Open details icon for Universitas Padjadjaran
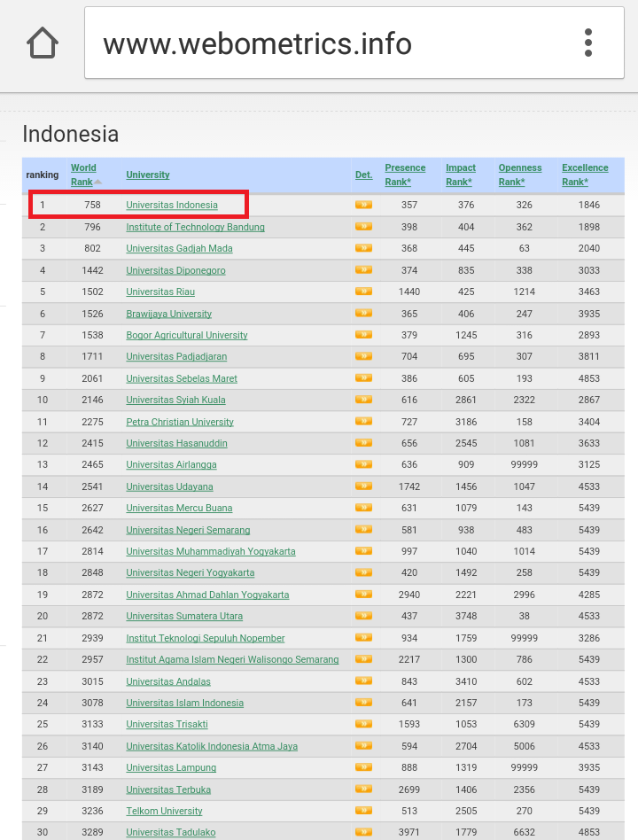The width and height of the screenshot is (638, 840). pyautogui.click(x=363, y=356)
